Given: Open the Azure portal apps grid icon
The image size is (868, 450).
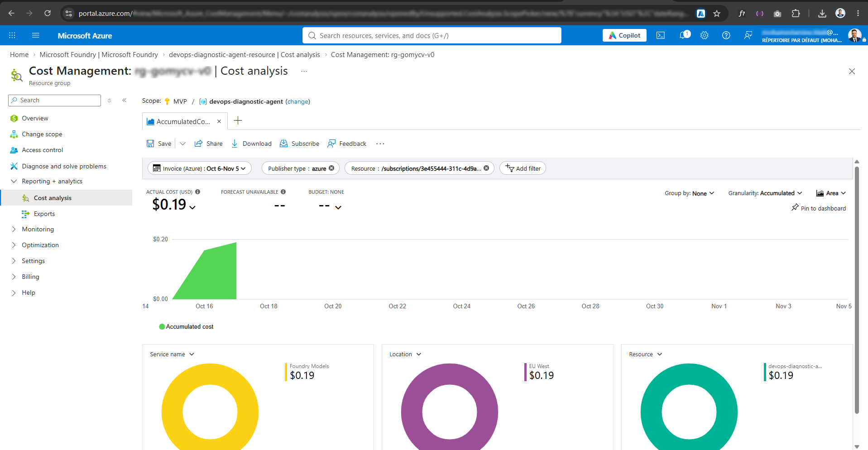Looking at the screenshot, I should (12, 35).
